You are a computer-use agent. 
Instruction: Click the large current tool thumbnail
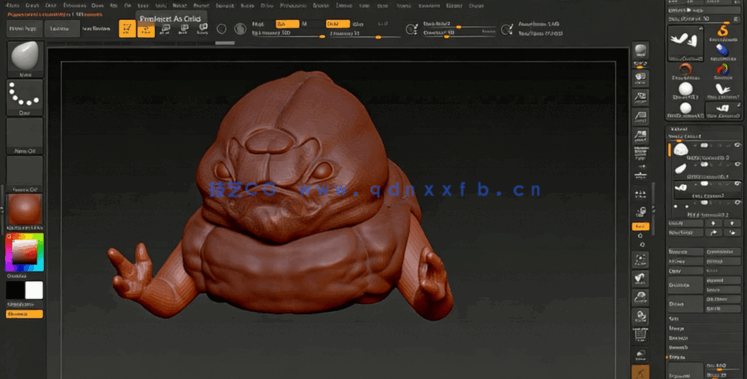686,43
